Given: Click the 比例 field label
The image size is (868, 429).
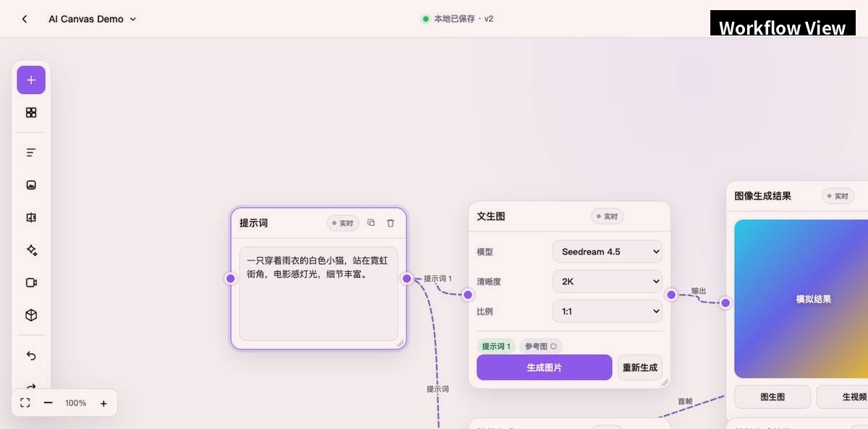Looking at the screenshot, I should (x=485, y=311).
